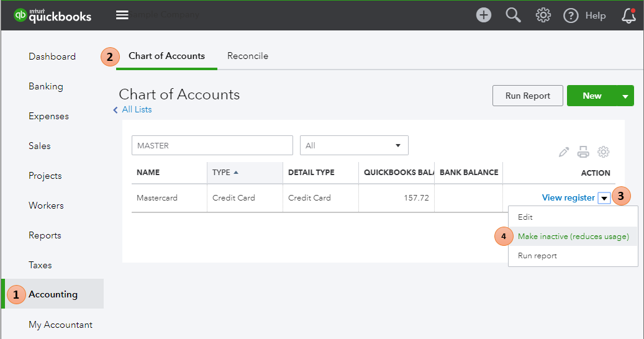Click the pencil batch edit icon
Viewport: 644px width, 339px height.
(564, 152)
